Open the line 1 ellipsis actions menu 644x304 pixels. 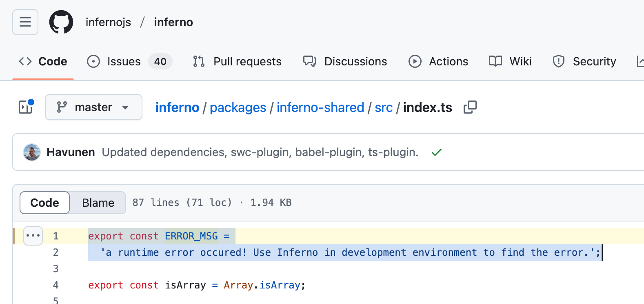(x=33, y=236)
